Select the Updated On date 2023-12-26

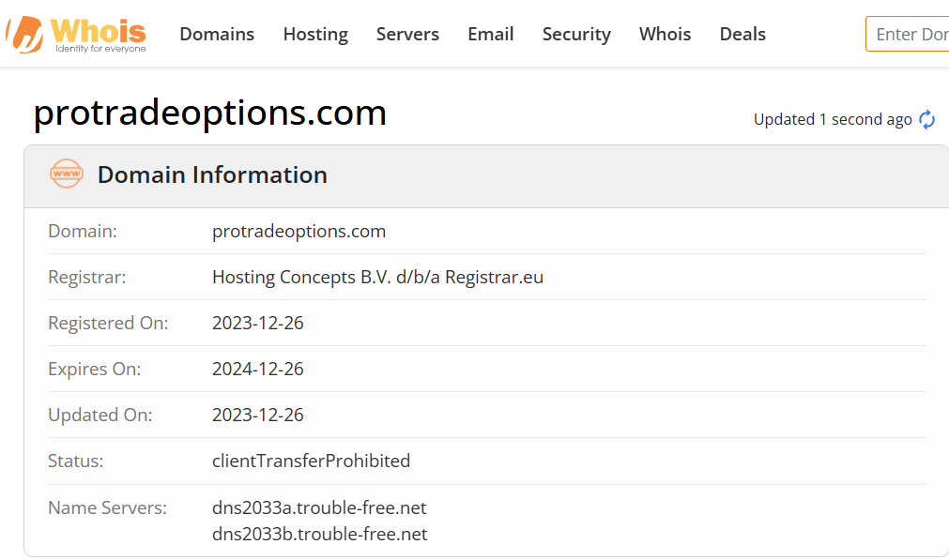[x=258, y=415]
